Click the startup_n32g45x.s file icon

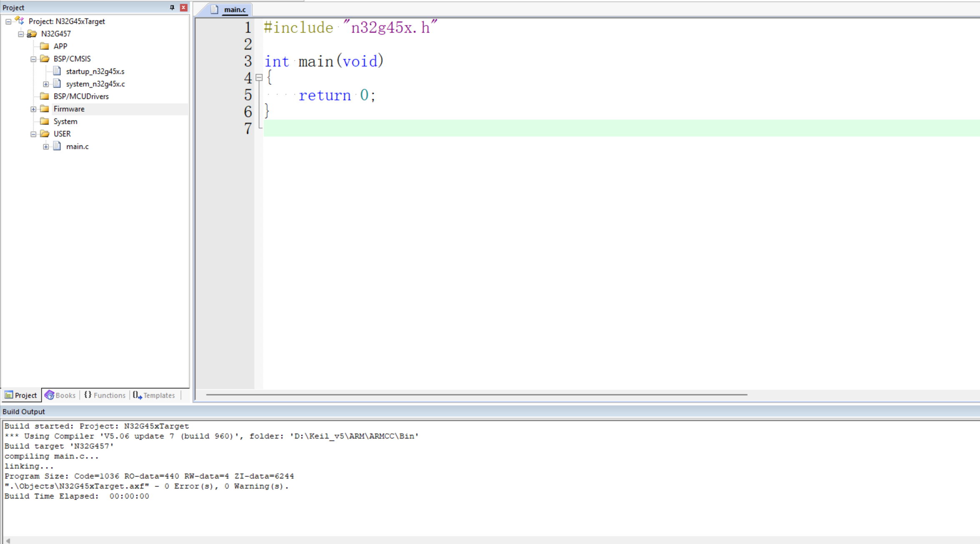point(57,71)
